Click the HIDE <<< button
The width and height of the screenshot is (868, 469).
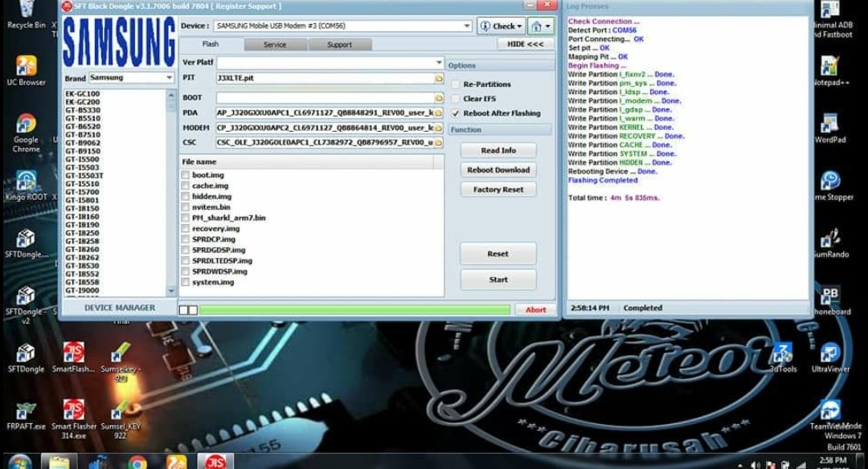click(x=525, y=43)
